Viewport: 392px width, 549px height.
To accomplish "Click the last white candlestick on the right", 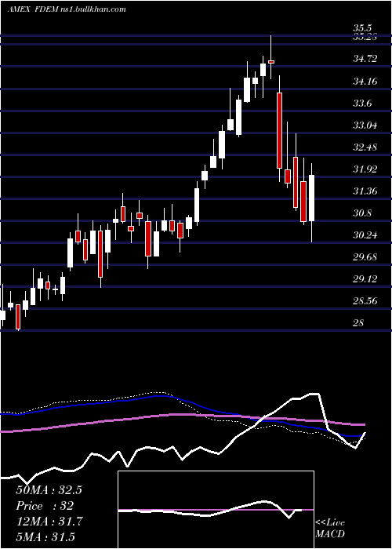I will [x=311, y=198].
